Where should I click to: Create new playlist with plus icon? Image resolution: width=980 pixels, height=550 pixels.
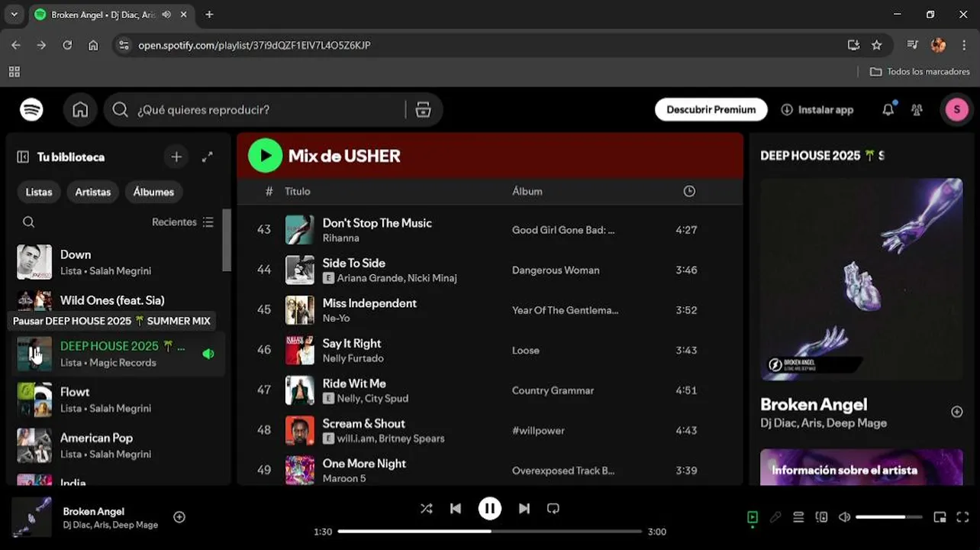[x=176, y=157]
